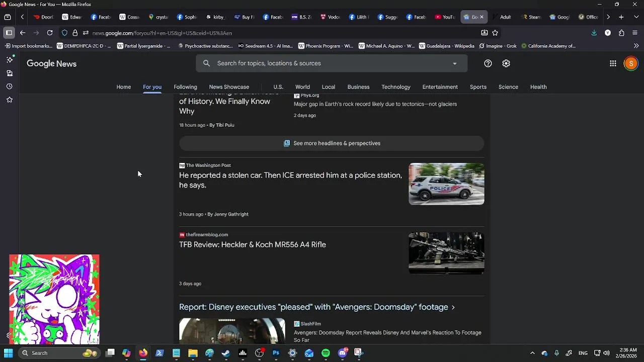Open Guadalajara - Wikipedia bookmark
The image size is (644, 362).
click(x=446, y=46)
